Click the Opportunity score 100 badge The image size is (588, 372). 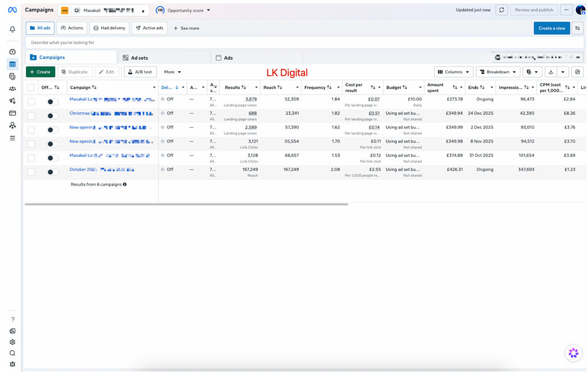160,10
